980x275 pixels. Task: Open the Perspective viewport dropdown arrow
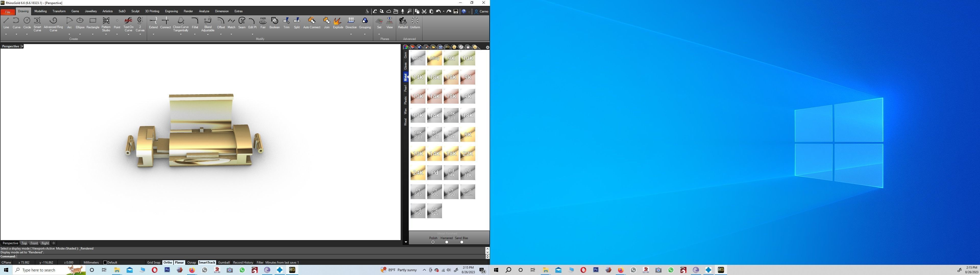point(22,46)
